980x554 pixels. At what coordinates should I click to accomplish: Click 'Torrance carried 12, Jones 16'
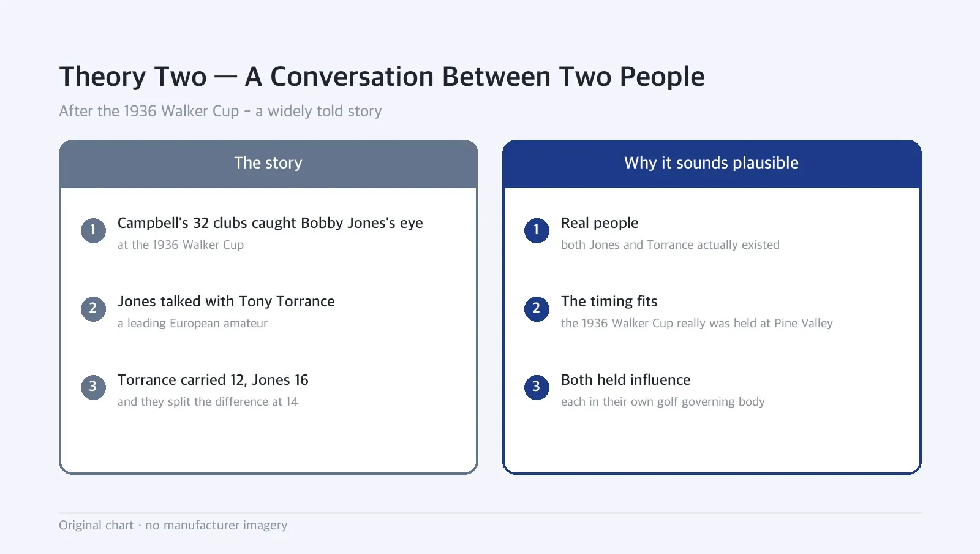213,380
